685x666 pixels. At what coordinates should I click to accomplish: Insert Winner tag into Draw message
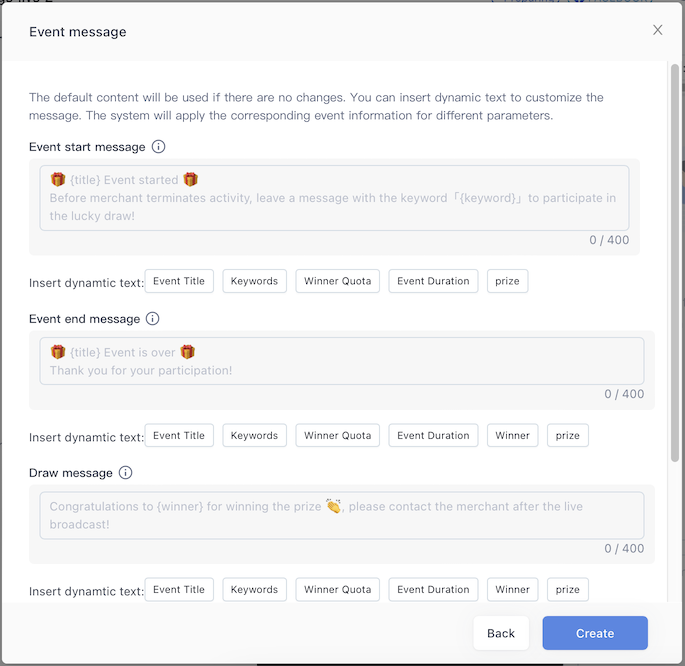tap(512, 590)
